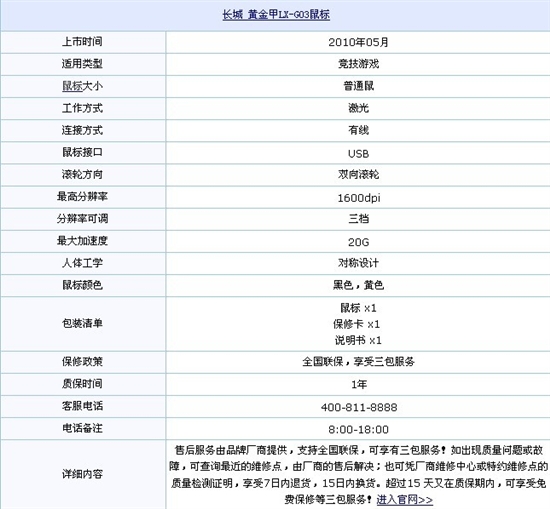Click the 保修卡 x1 package item

click(x=357, y=324)
